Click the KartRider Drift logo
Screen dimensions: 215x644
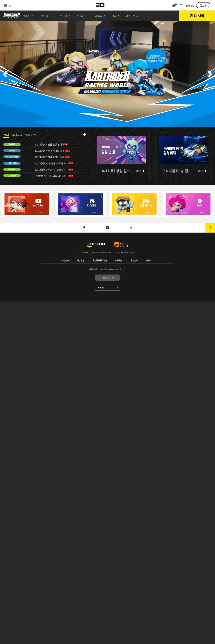(12, 16)
